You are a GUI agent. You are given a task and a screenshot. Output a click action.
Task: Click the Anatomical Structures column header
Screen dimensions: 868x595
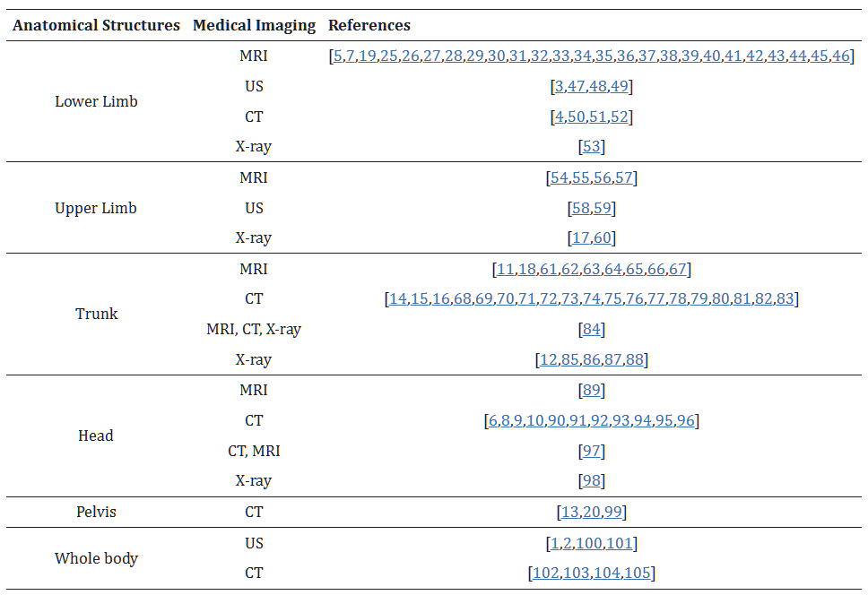point(96,26)
